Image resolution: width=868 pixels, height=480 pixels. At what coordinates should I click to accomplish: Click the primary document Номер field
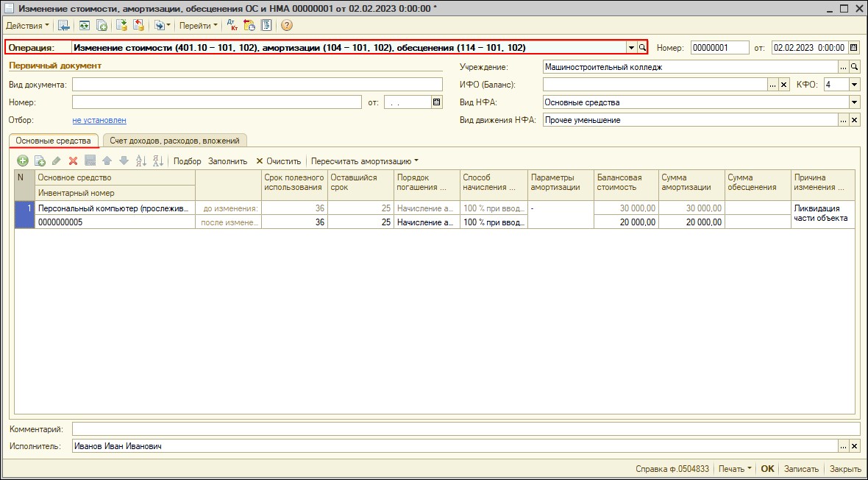click(x=217, y=102)
